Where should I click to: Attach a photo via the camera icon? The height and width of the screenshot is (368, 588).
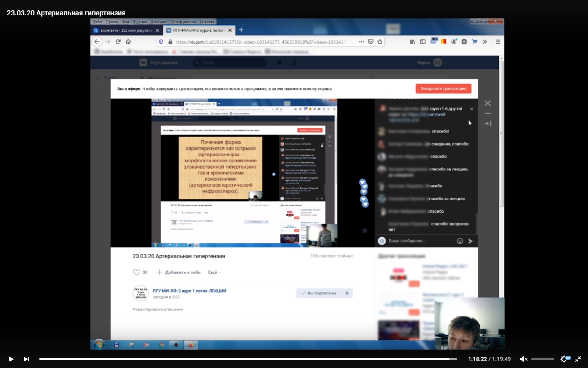click(382, 241)
